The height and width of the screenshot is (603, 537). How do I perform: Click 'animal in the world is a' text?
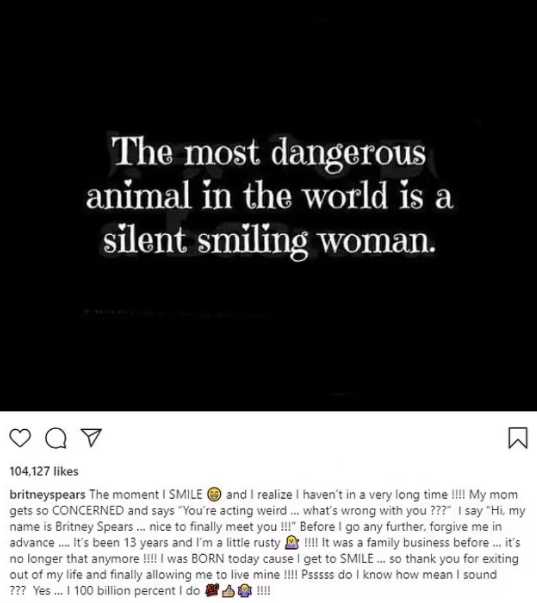[x=269, y=196]
